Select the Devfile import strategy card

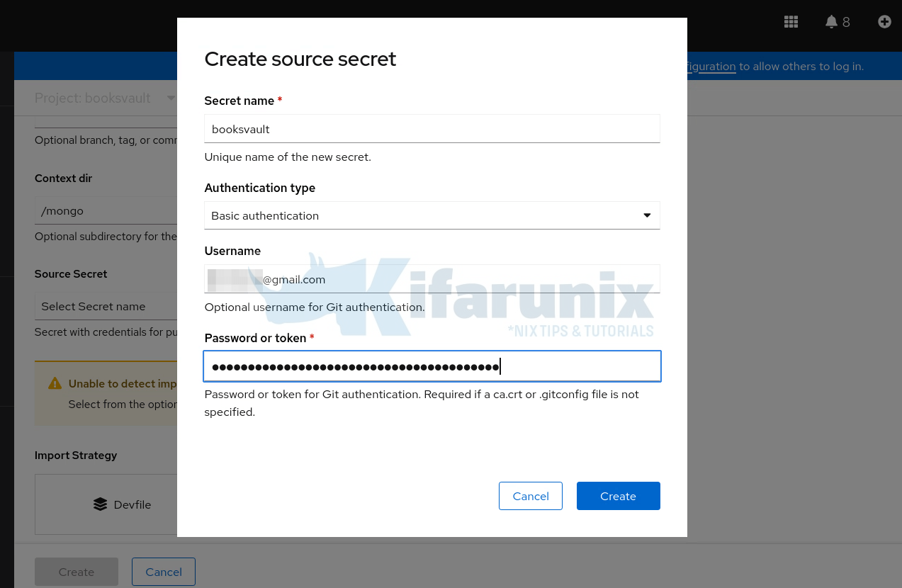(106, 504)
